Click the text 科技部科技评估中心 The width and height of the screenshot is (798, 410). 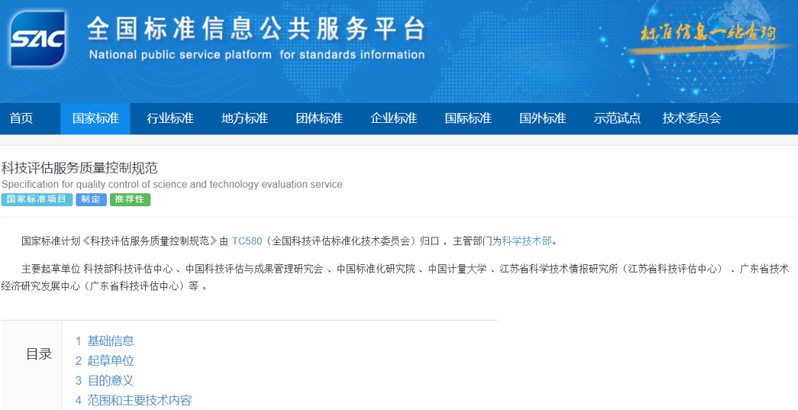(128, 269)
